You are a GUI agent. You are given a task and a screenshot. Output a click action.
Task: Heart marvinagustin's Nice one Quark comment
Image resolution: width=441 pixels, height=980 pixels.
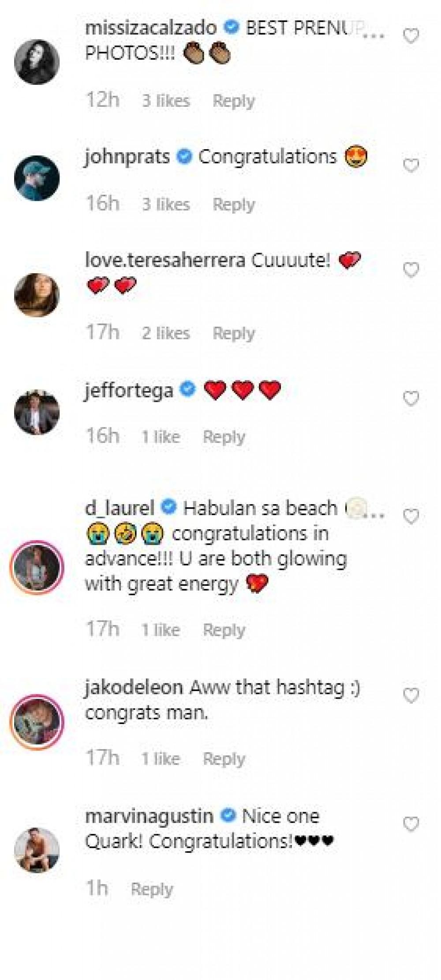point(411,824)
